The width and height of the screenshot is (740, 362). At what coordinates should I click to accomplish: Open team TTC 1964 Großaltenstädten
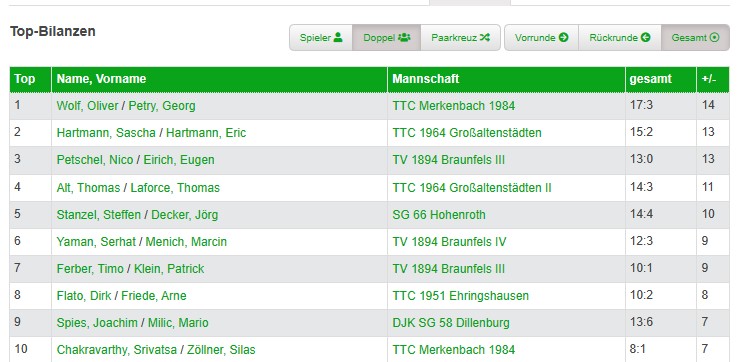click(467, 133)
